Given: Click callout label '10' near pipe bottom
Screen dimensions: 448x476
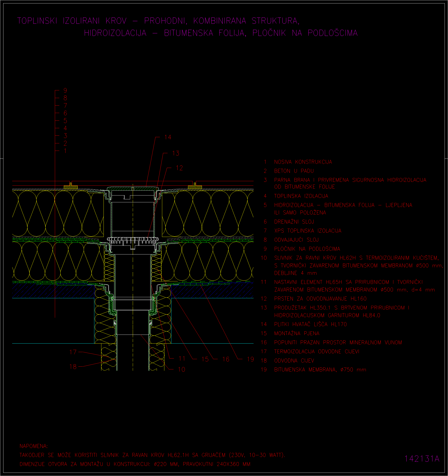Looking at the screenshot, I should [x=182, y=369].
